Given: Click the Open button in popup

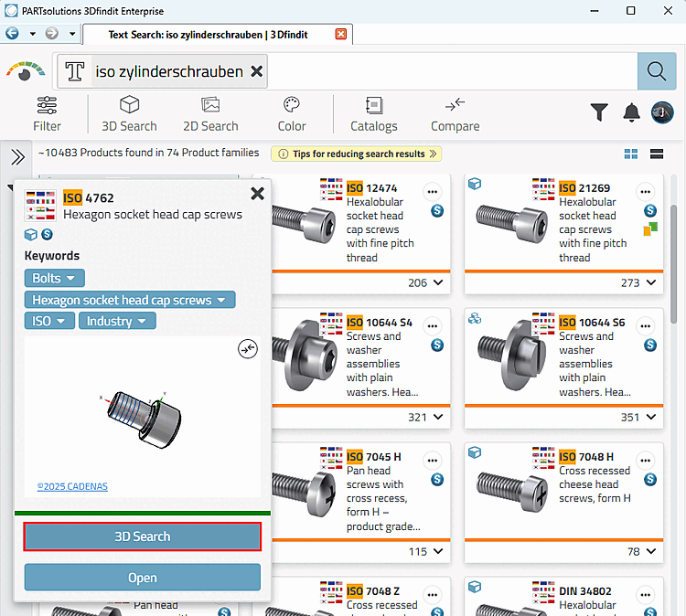Looking at the screenshot, I should pyautogui.click(x=142, y=578).
